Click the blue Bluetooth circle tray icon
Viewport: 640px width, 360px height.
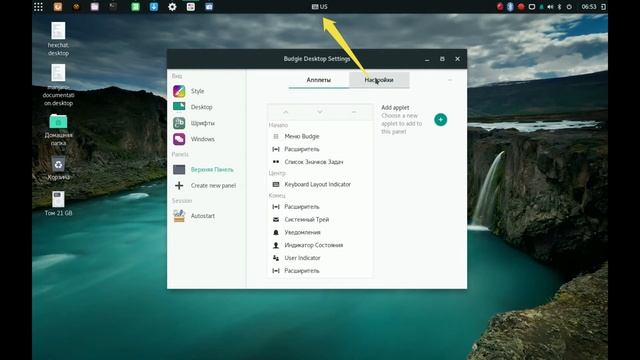point(510,7)
